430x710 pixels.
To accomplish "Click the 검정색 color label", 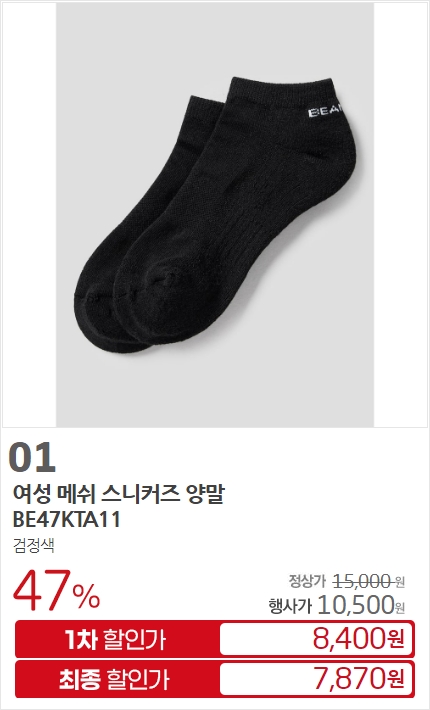I will pos(34,545).
